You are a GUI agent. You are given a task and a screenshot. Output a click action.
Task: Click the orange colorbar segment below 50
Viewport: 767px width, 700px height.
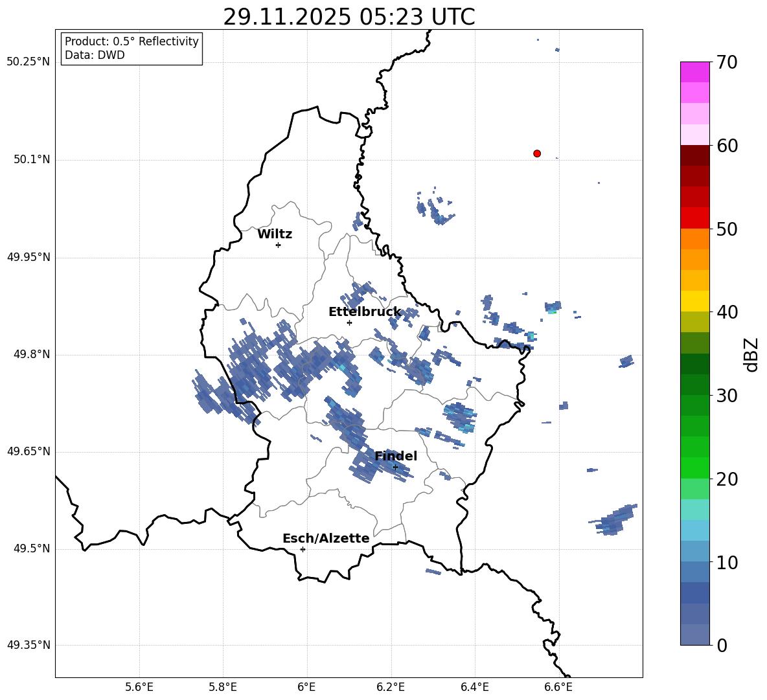(x=695, y=239)
